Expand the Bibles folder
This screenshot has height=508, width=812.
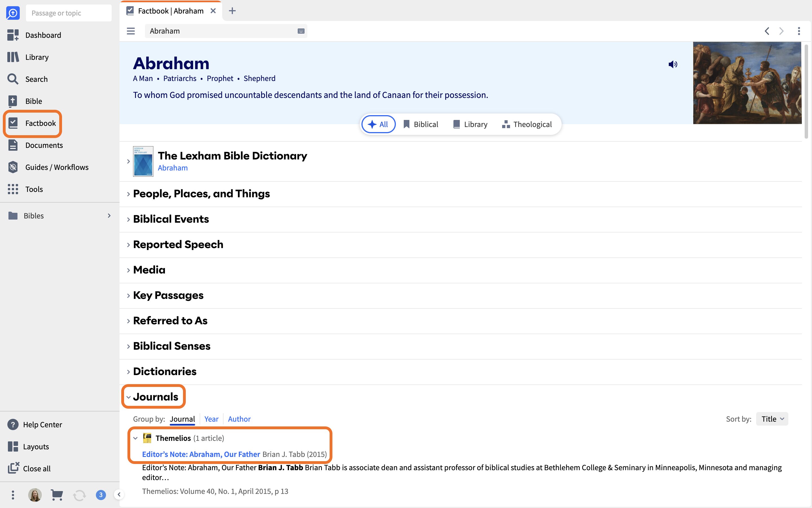click(x=109, y=216)
